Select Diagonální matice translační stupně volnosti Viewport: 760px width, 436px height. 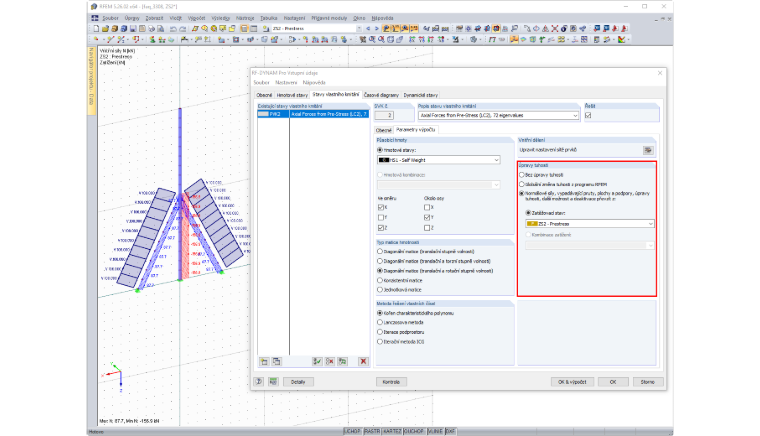tap(380, 251)
